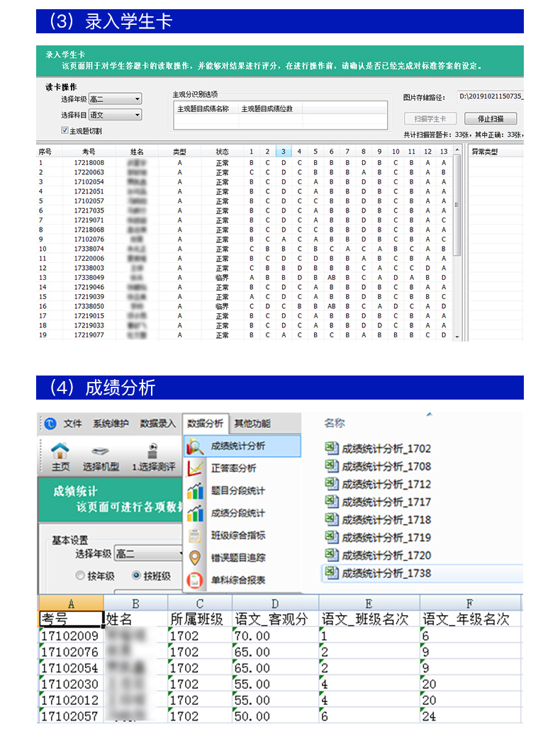Screen dimensions: 560x756
Task: Click Excel icon of 成绩统计分析_1738
Action: [331, 573]
